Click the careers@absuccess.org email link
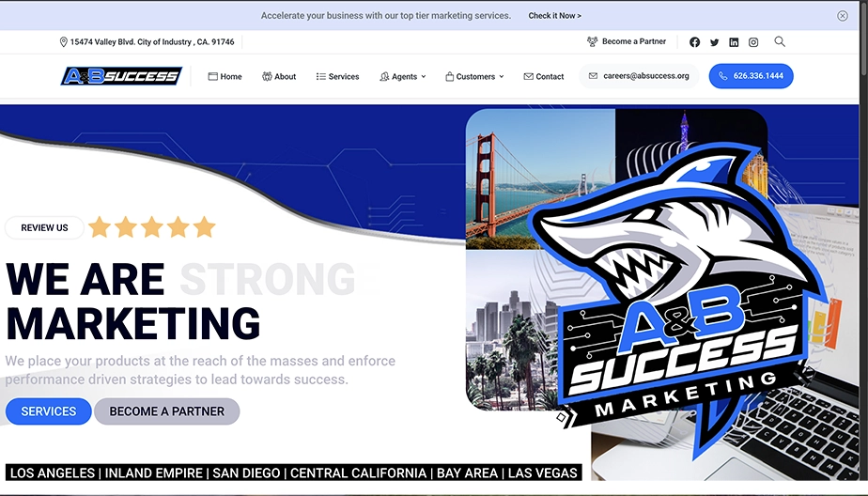This screenshot has width=868, height=496. click(x=639, y=76)
